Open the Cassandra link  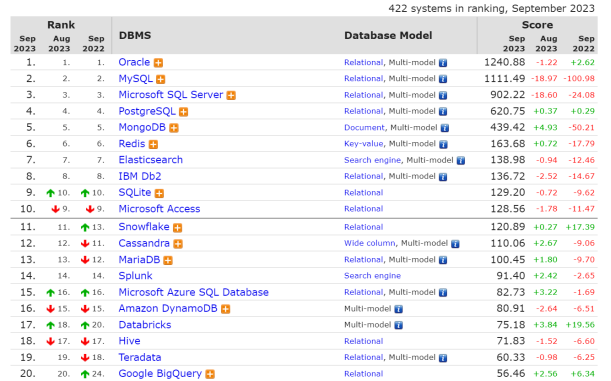pyautogui.click(x=144, y=243)
